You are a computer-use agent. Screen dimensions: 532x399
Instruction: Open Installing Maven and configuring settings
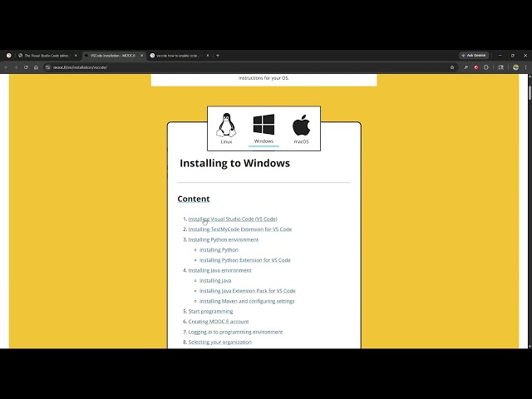tap(247, 301)
